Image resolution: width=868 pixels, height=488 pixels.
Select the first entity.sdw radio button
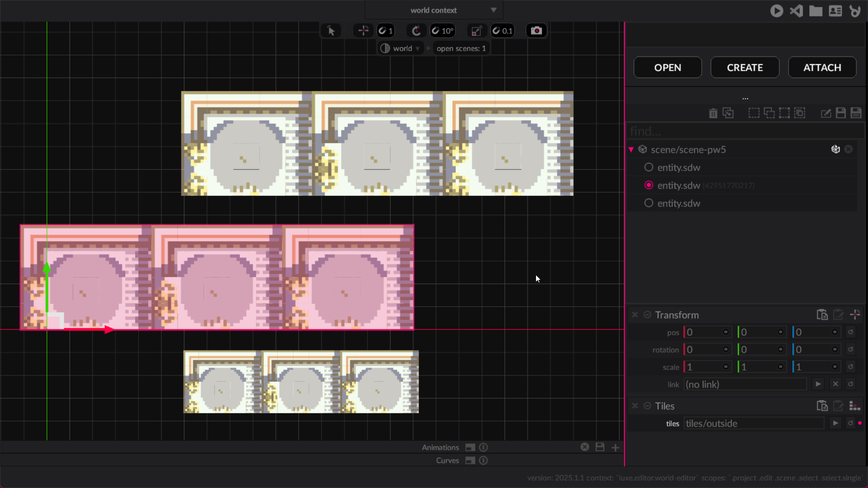coord(648,167)
